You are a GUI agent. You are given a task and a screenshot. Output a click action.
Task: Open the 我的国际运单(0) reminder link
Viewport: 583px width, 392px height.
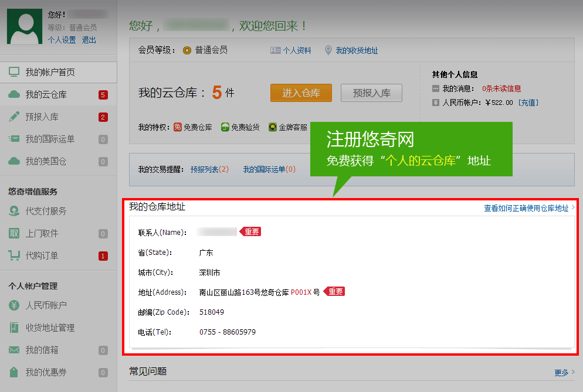269,169
